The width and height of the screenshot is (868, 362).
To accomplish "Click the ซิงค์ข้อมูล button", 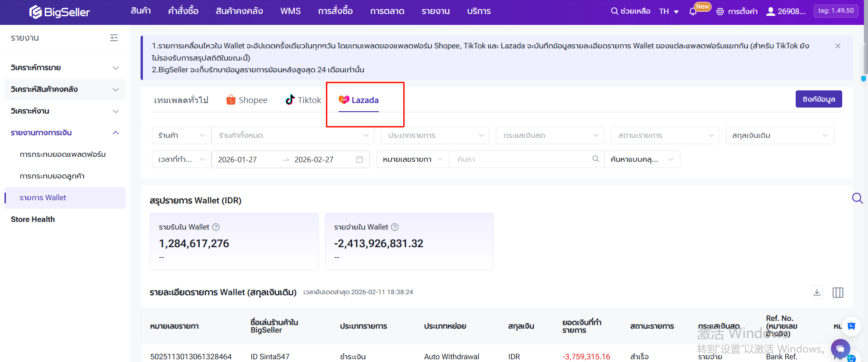I will pyautogui.click(x=818, y=99).
